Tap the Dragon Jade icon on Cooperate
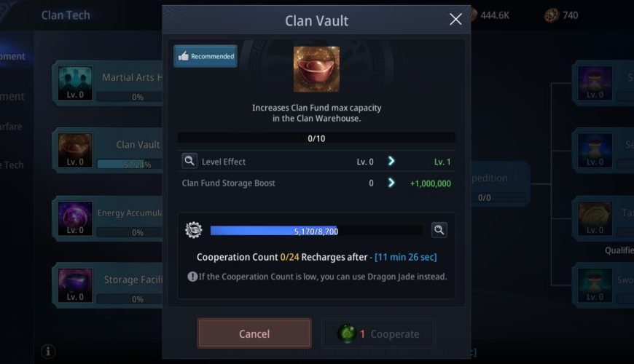This screenshot has width=634, height=364. pos(347,333)
